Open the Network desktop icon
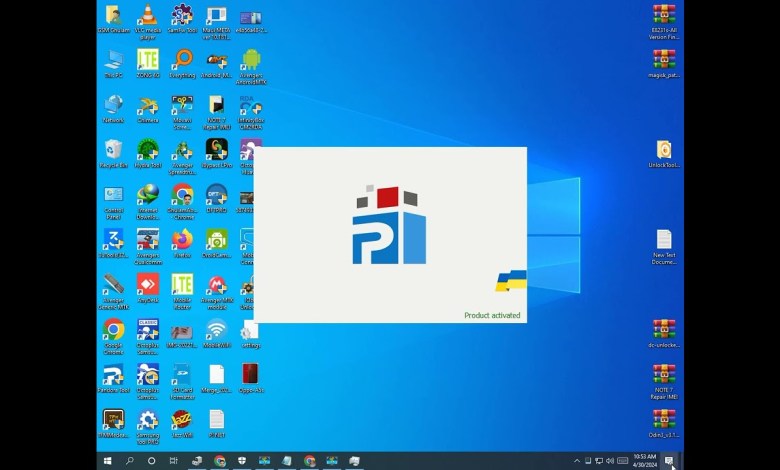Image resolution: width=780 pixels, height=470 pixels. [x=113, y=106]
